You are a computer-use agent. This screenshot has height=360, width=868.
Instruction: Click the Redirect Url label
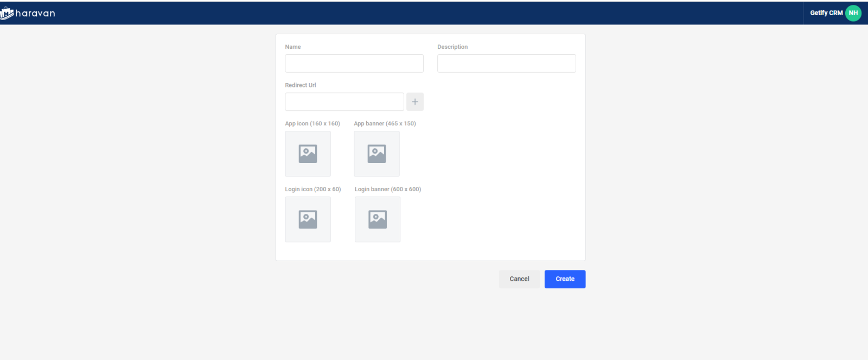(301, 85)
